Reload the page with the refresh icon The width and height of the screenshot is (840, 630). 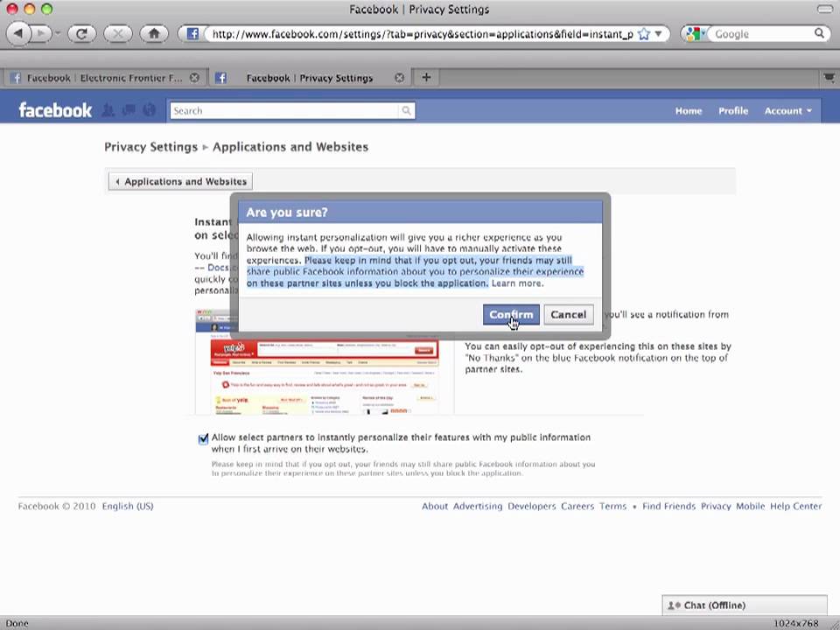click(x=81, y=34)
